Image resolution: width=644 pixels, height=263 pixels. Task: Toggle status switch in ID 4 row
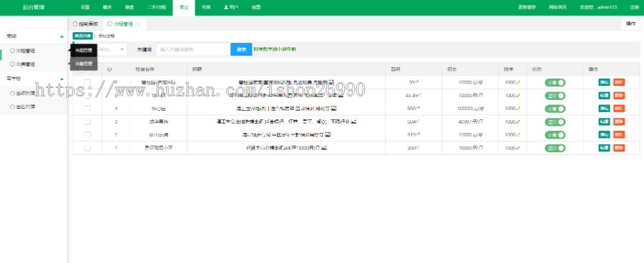555,109
